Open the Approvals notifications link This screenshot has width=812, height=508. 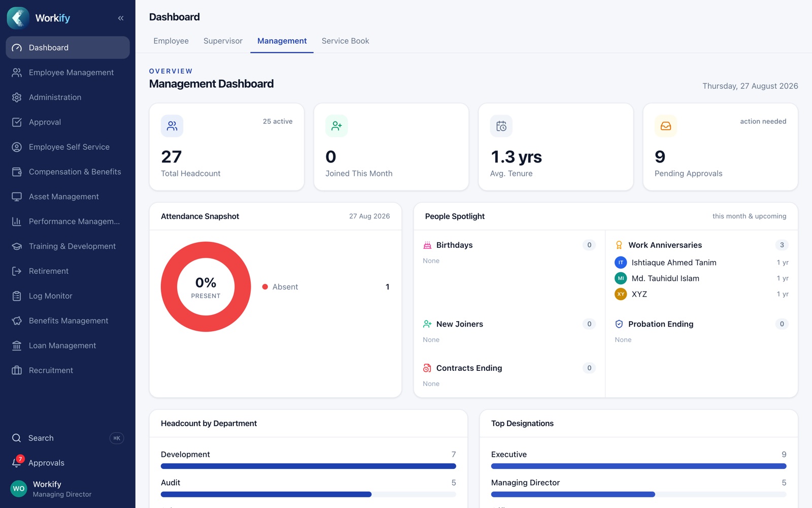pos(67,463)
